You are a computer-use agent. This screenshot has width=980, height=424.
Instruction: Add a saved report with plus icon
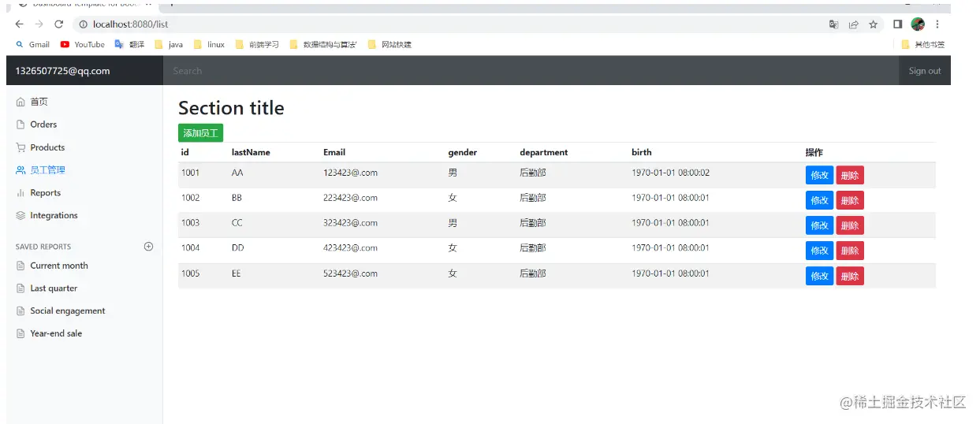pos(148,247)
